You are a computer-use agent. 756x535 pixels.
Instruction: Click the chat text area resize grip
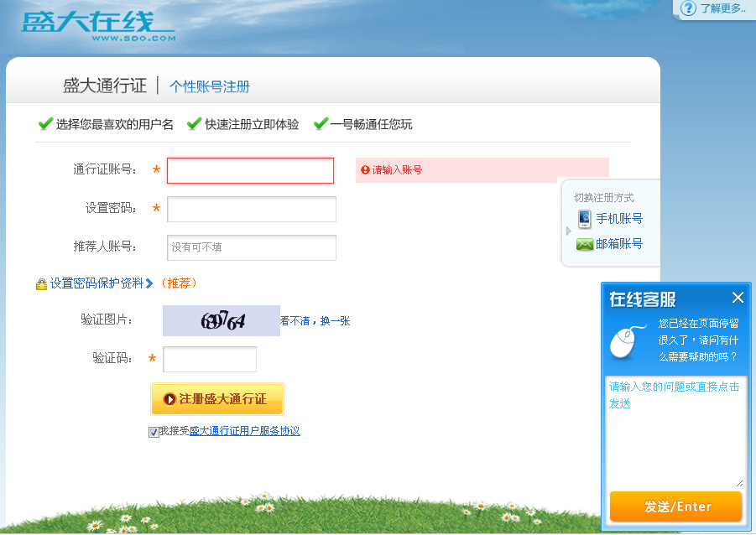point(739,483)
